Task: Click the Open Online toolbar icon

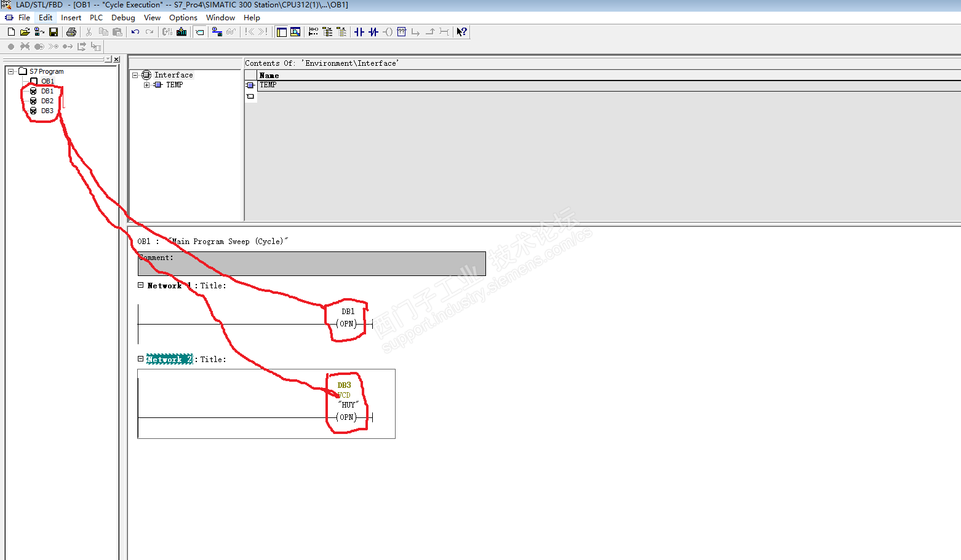Action: click(39, 32)
